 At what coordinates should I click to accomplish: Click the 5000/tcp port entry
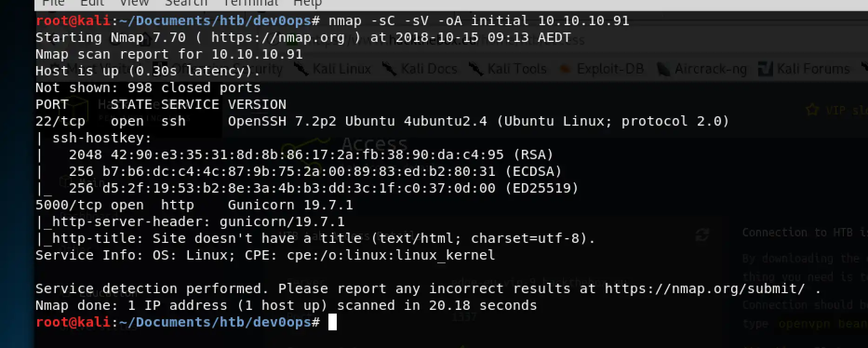coord(69,205)
